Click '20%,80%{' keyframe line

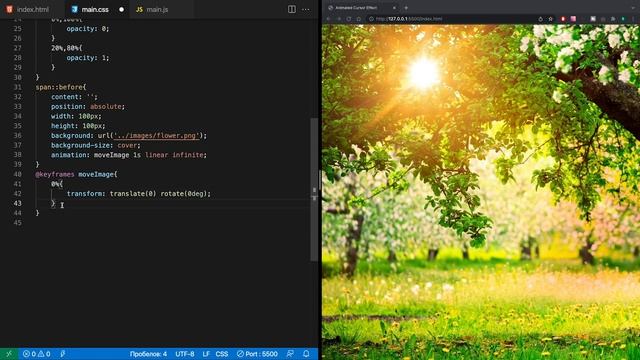(67, 48)
